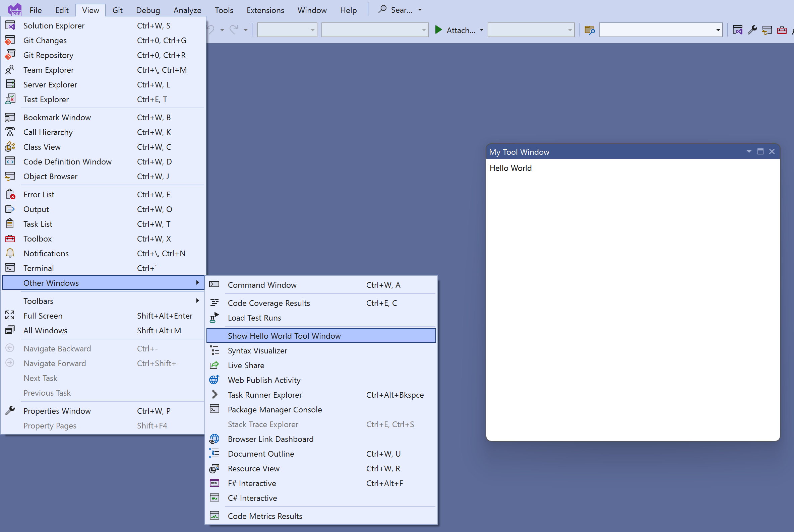Open Package Manager Console
The height and width of the screenshot is (532, 794).
coord(275,409)
